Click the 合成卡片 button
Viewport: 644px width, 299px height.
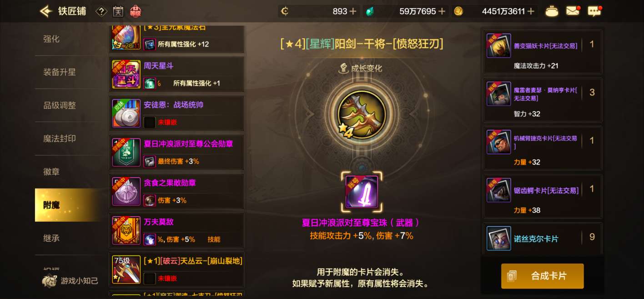tap(542, 276)
